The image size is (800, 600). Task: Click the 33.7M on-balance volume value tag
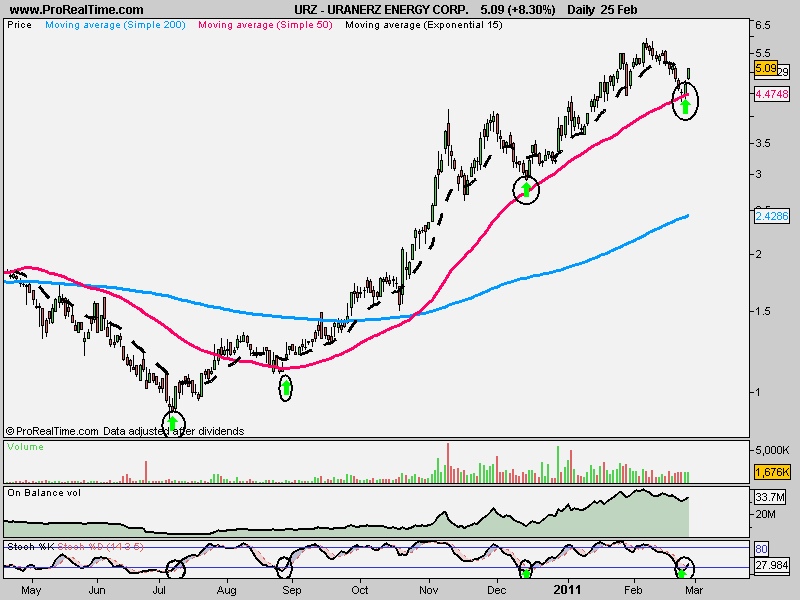click(x=770, y=497)
